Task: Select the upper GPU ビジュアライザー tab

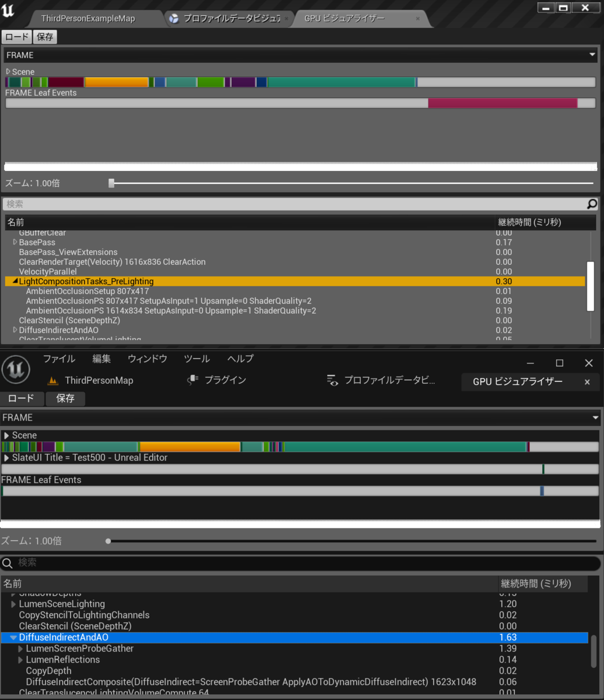Action: pyautogui.click(x=345, y=19)
